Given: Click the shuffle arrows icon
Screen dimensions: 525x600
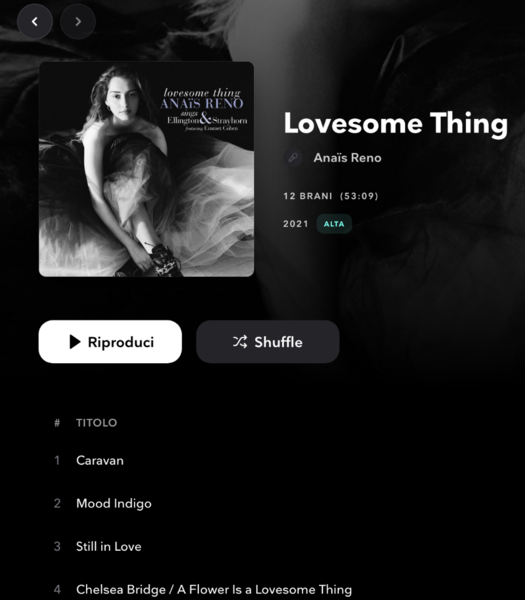Looking at the screenshot, I should (240, 342).
